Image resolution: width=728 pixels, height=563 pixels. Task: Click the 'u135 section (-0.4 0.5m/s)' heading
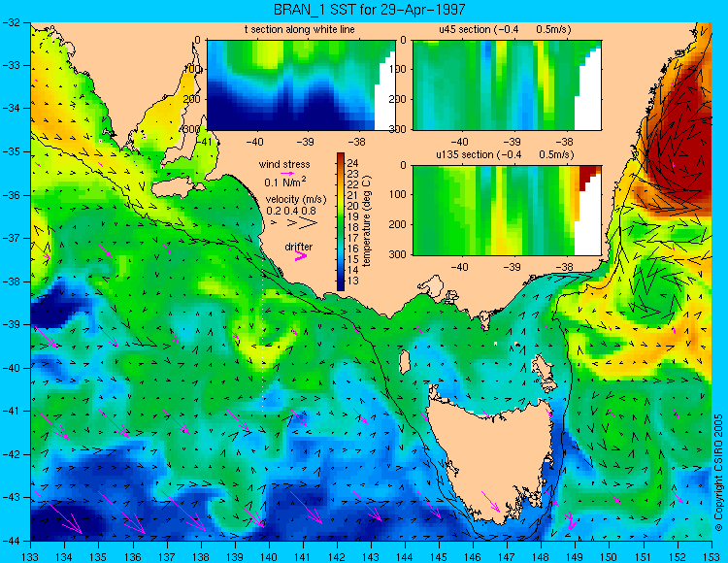click(505, 154)
